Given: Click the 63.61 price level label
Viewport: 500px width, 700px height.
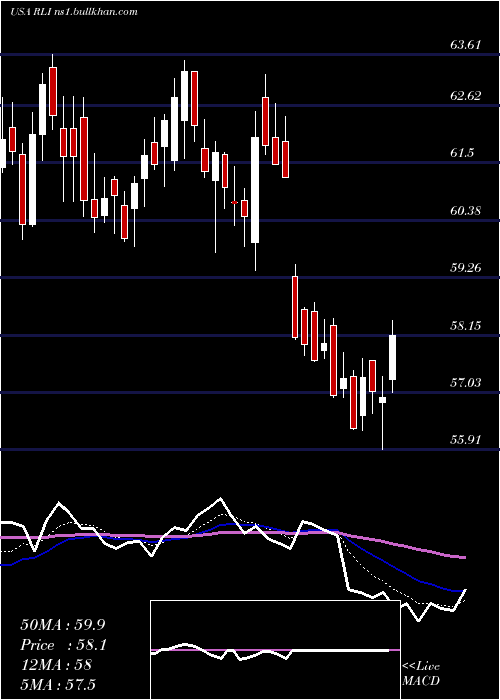Looking at the screenshot, I should [466, 45].
